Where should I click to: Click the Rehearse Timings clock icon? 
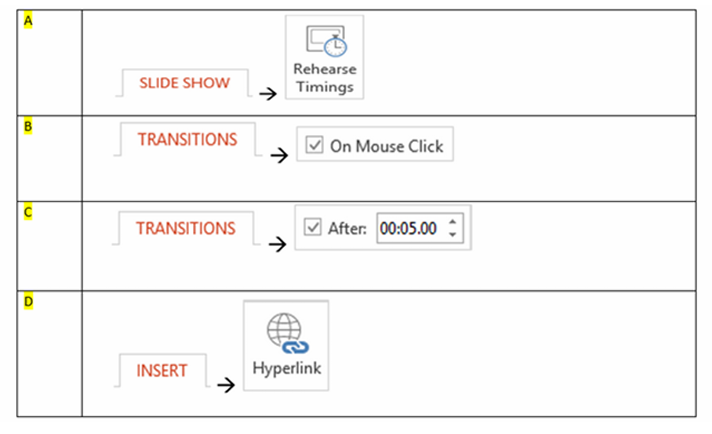(325, 41)
